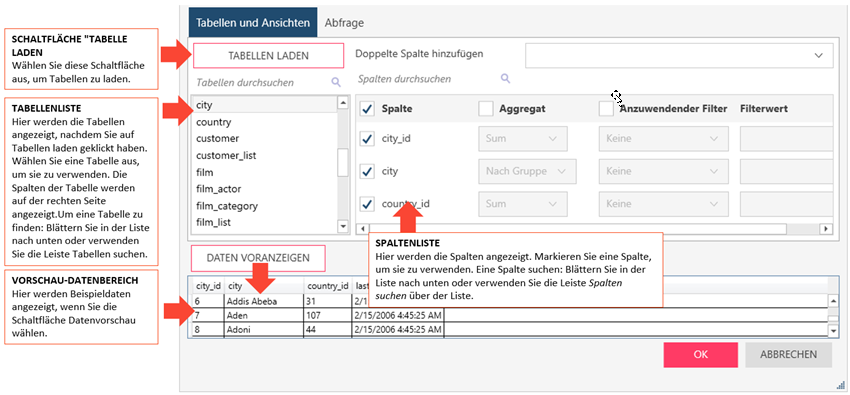This screenshot has height=395, width=850.
Task: Open the Keine filter dropdown for city_id
Action: [x=660, y=139]
